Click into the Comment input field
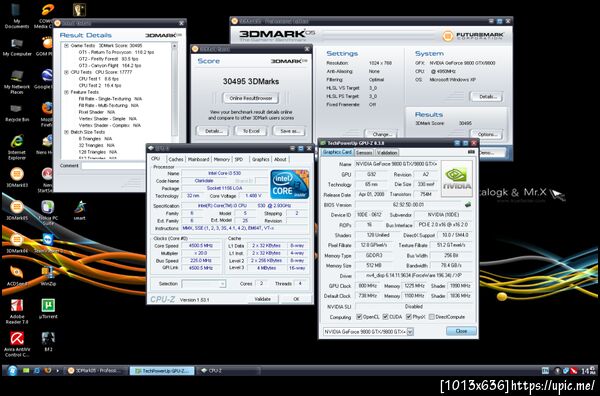The image size is (600, 396). [x=113, y=166]
